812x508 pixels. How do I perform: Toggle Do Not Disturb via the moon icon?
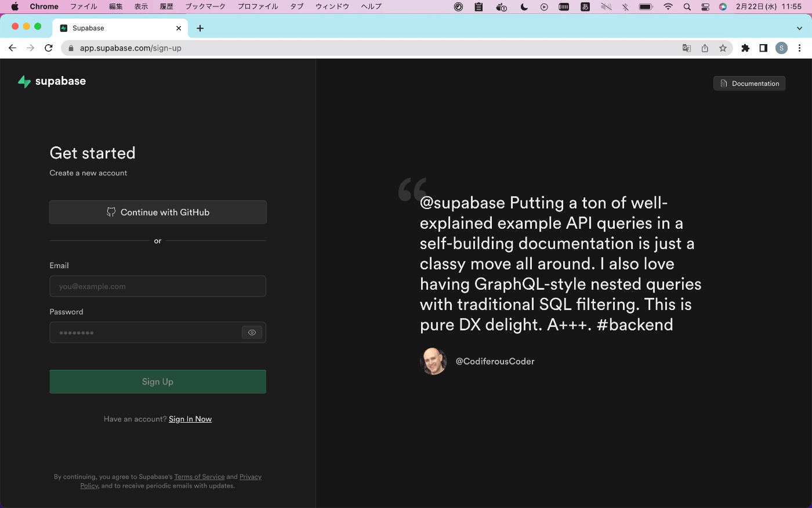click(524, 6)
